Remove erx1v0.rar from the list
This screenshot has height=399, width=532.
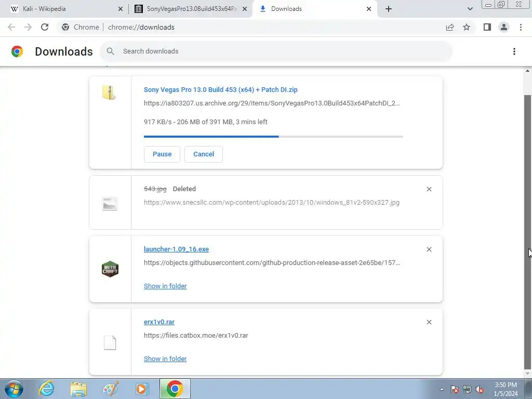(429, 322)
